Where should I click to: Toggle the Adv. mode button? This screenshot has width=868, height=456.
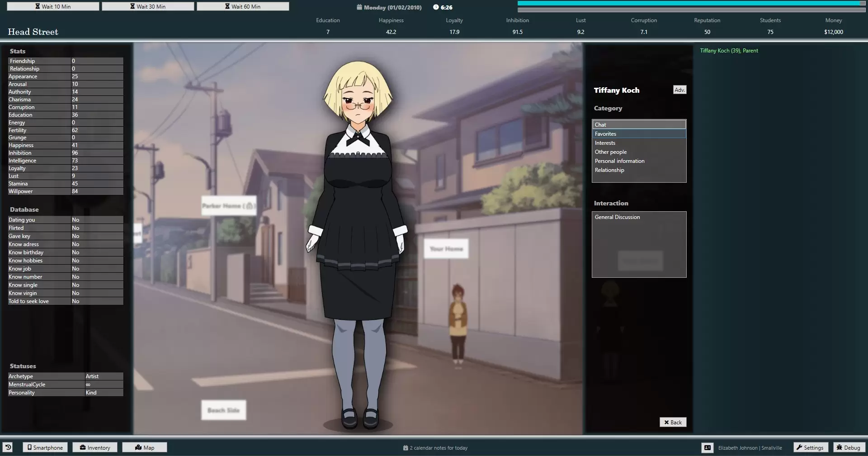679,90
